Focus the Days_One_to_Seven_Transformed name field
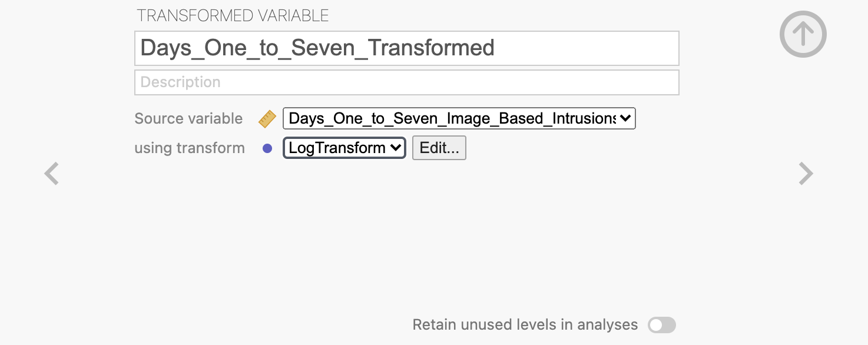Viewport: 868px width, 345px height. click(407, 48)
